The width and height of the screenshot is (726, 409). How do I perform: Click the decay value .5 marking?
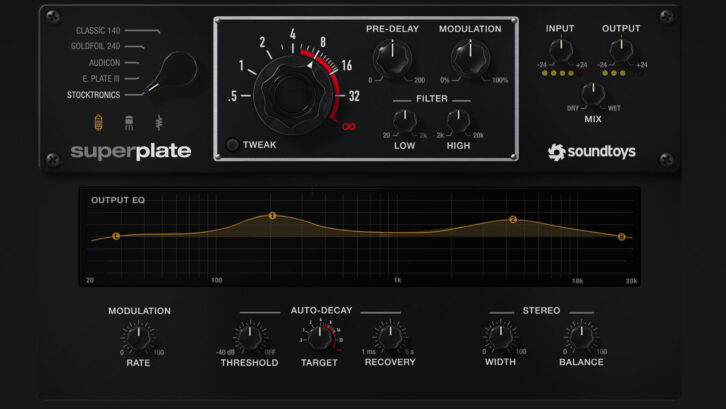coord(232,96)
